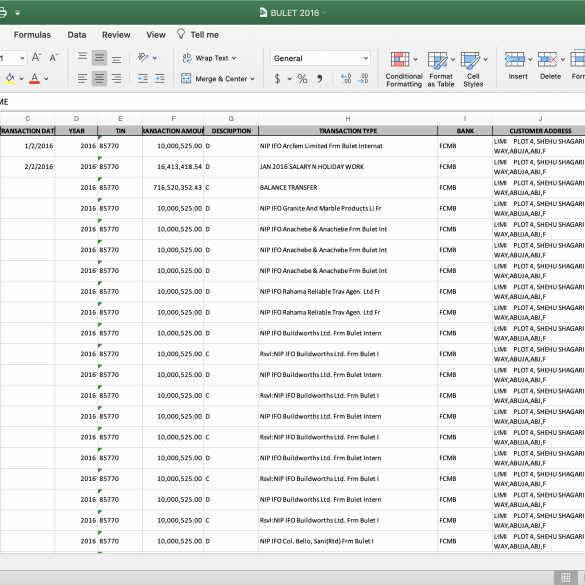Open Cell Styles gallery
Image resolution: width=585 pixels, height=585 pixels.
pyautogui.click(x=473, y=70)
